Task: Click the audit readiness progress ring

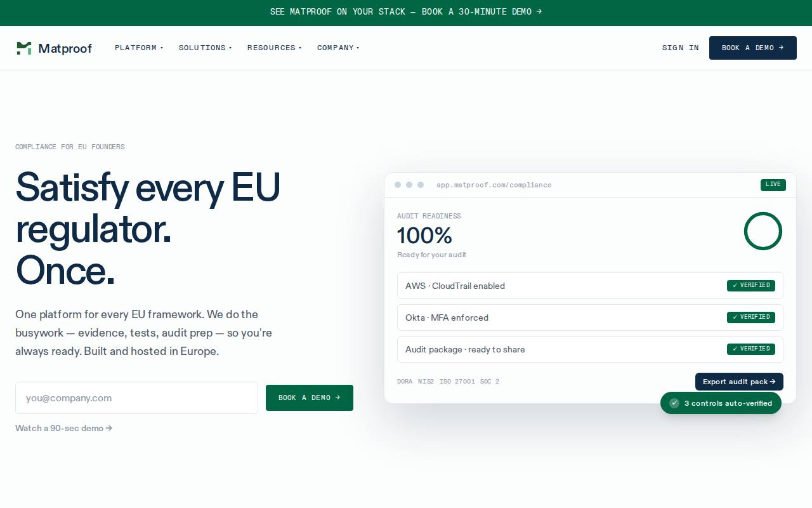Action: pos(763,231)
